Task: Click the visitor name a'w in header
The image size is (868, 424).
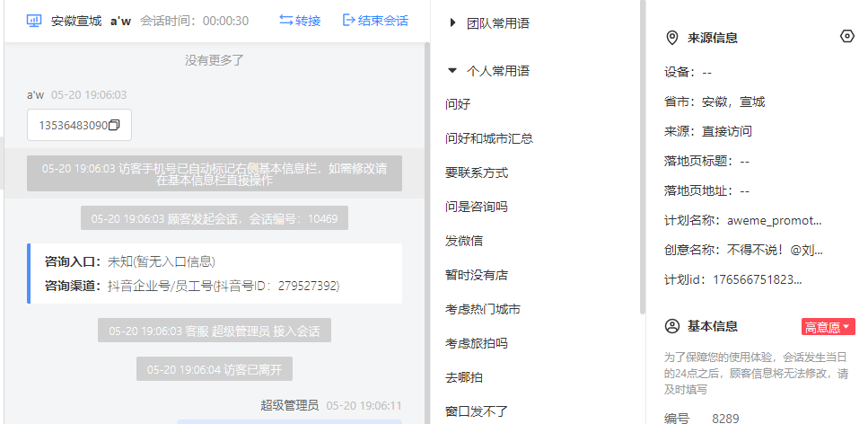Action: [x=120, y=21]
